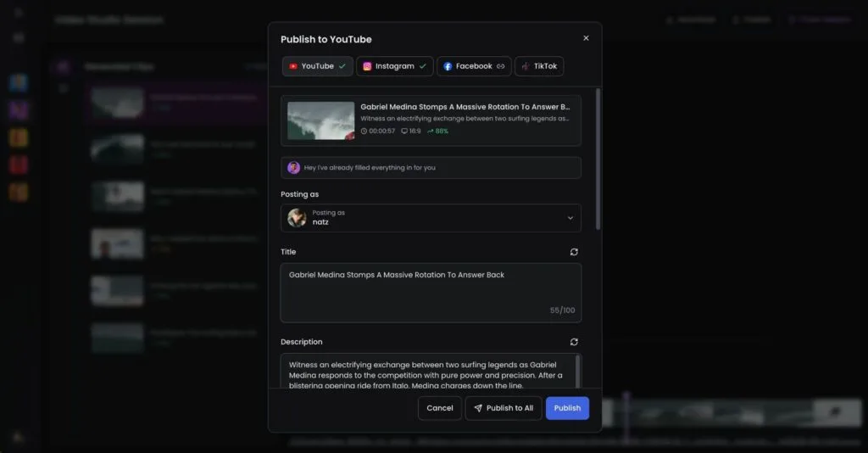Click the natz profile avatar
This screenshot has height=453, width=868.
(297, 218)
